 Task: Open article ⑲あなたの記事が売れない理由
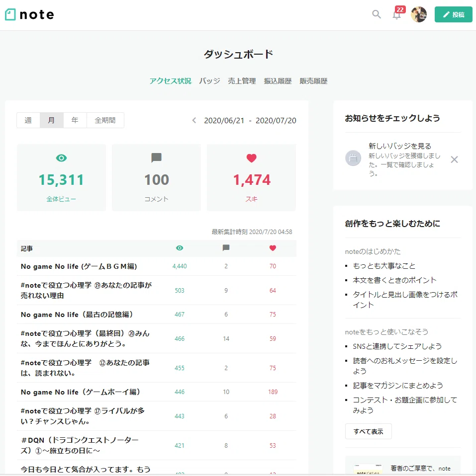coord(86,290)
